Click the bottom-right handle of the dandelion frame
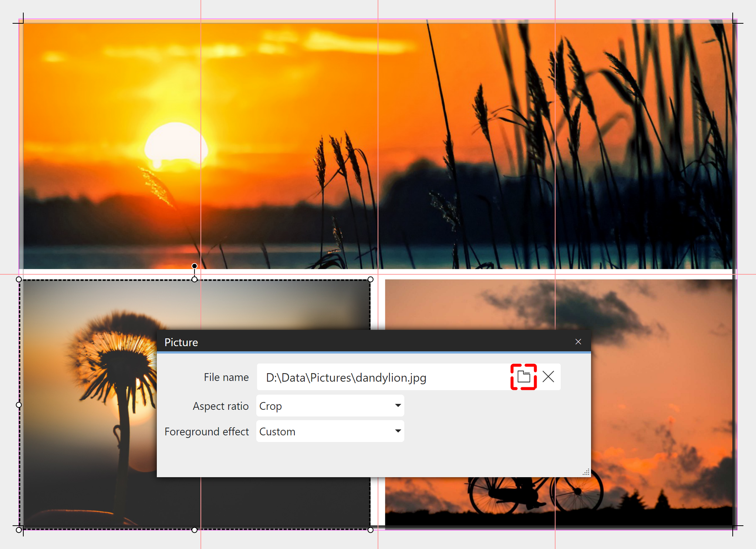Viewport: 756px width, 549px height. (x=371, y=530)
